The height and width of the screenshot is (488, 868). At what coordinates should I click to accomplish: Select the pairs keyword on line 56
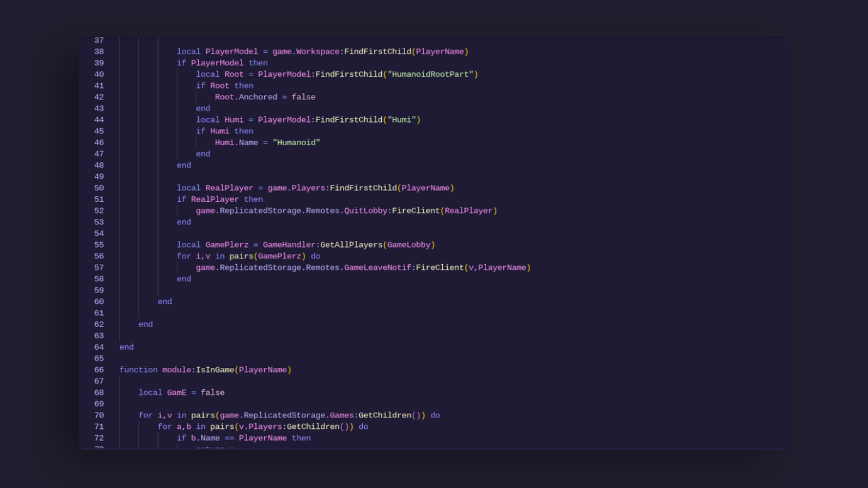click(240, 256)
